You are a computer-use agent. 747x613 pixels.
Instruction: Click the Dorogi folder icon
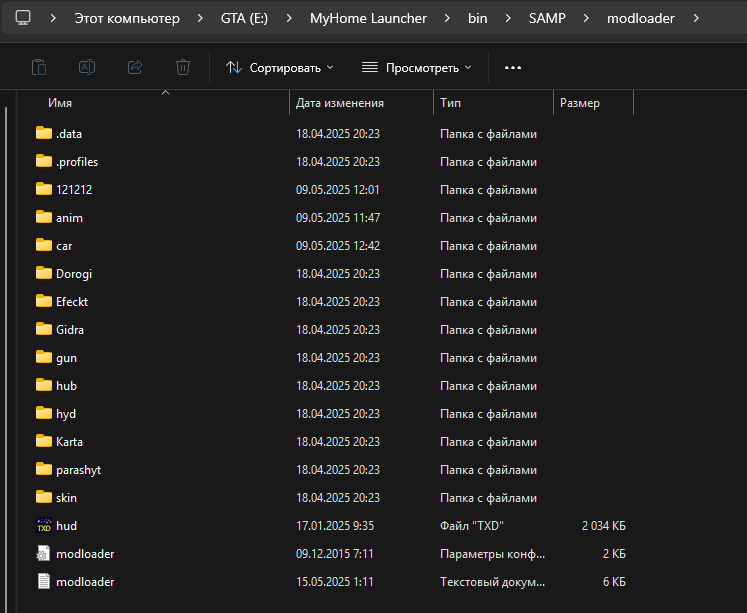[44, 273]
